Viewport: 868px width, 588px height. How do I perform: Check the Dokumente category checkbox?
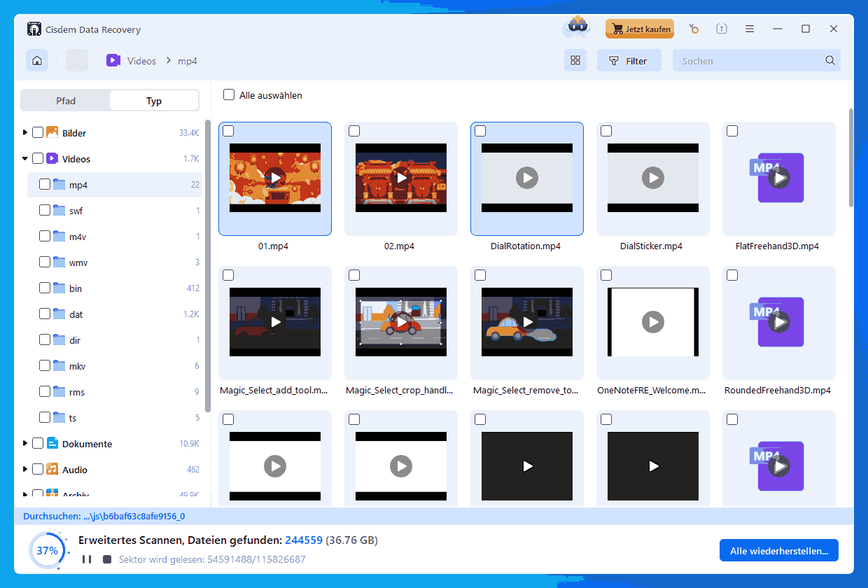click(x=38, y=443)
